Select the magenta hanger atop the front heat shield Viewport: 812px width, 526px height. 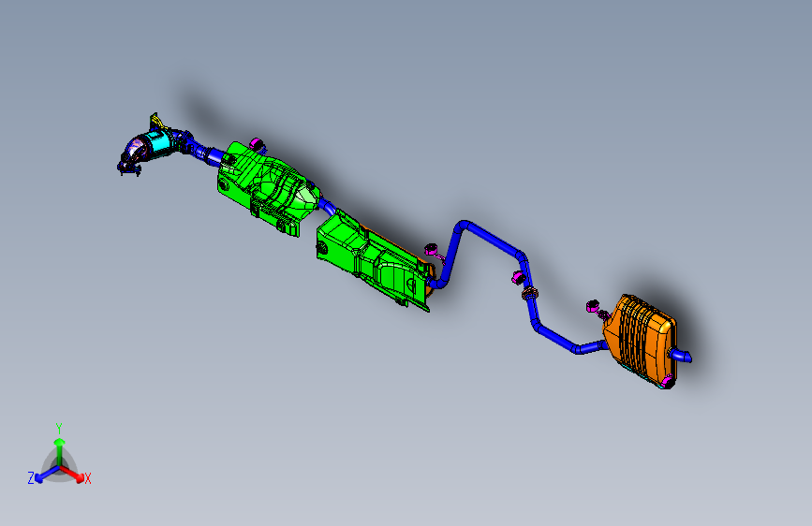click(257, 143)
